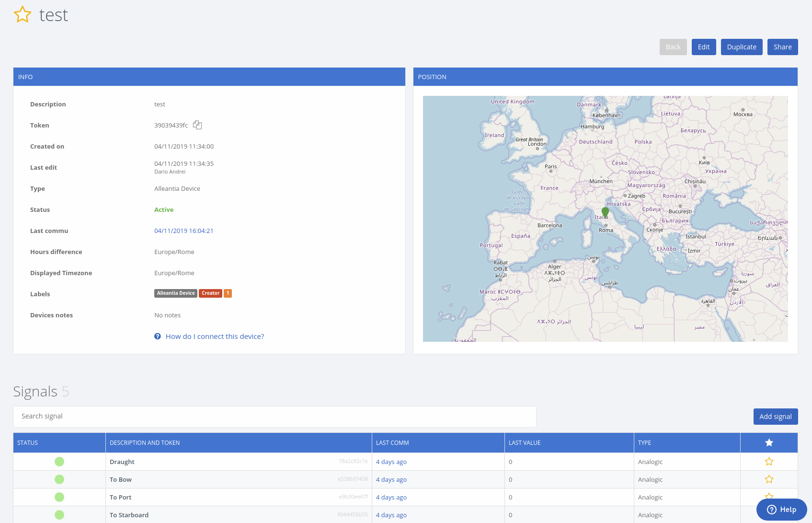Click the To Starboard green status dot
The height and width of the screenshot is (523, 812).
pos(59,515)
